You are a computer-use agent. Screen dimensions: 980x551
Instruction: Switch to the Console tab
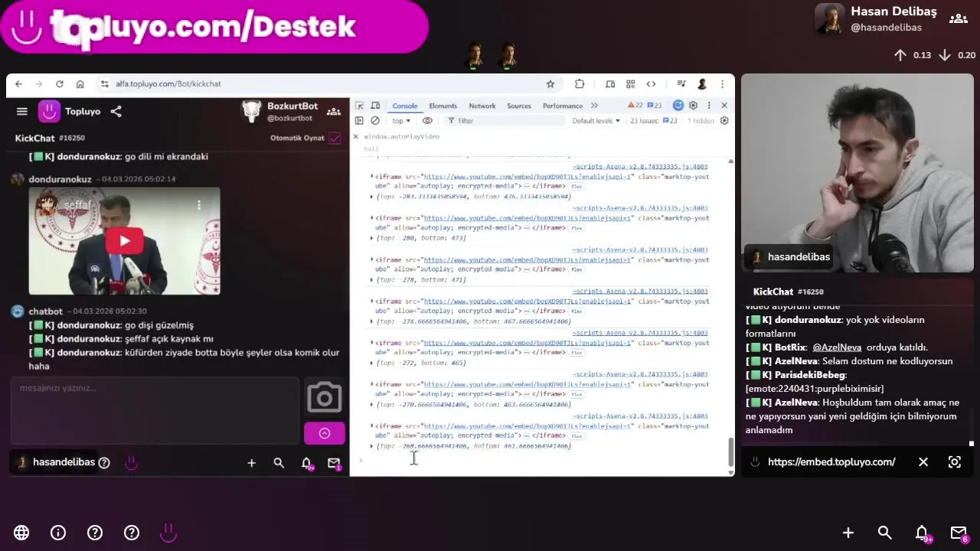point(405,106)
